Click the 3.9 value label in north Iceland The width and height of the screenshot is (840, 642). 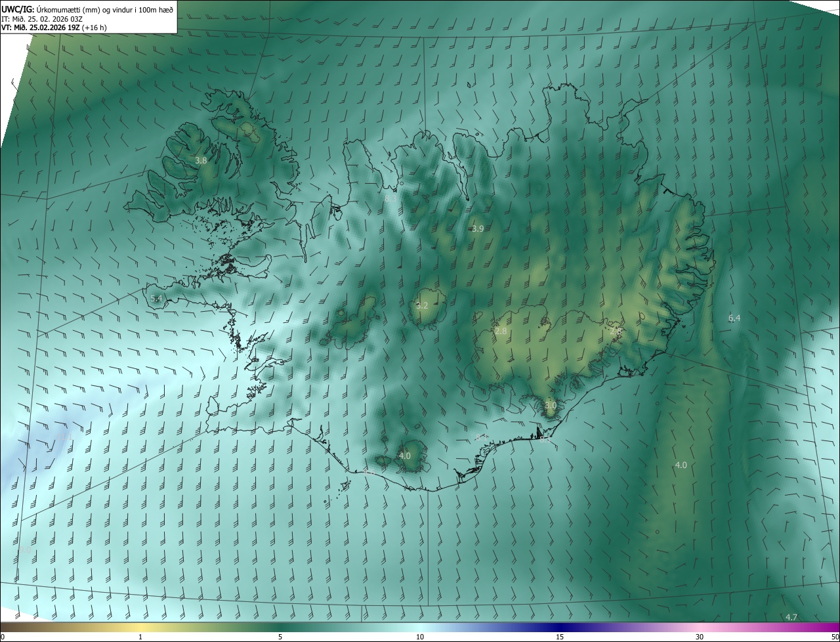478,229
